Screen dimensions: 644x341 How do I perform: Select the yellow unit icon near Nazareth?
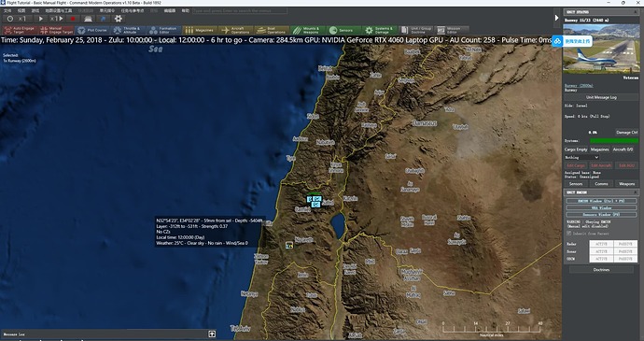289,245
